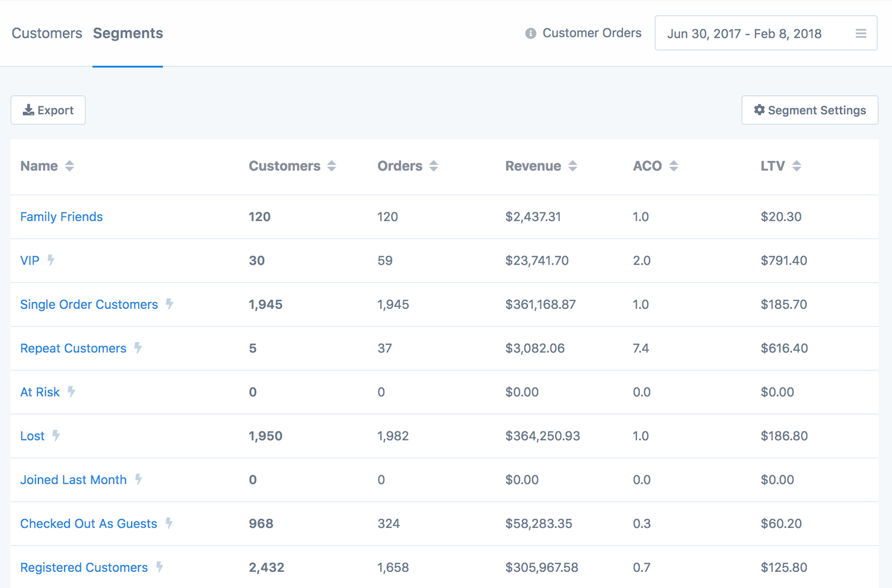The width and height of the screenshot is (892, 588).
Task: Sort by Revenue column arrows
Action: click(573, 166)
